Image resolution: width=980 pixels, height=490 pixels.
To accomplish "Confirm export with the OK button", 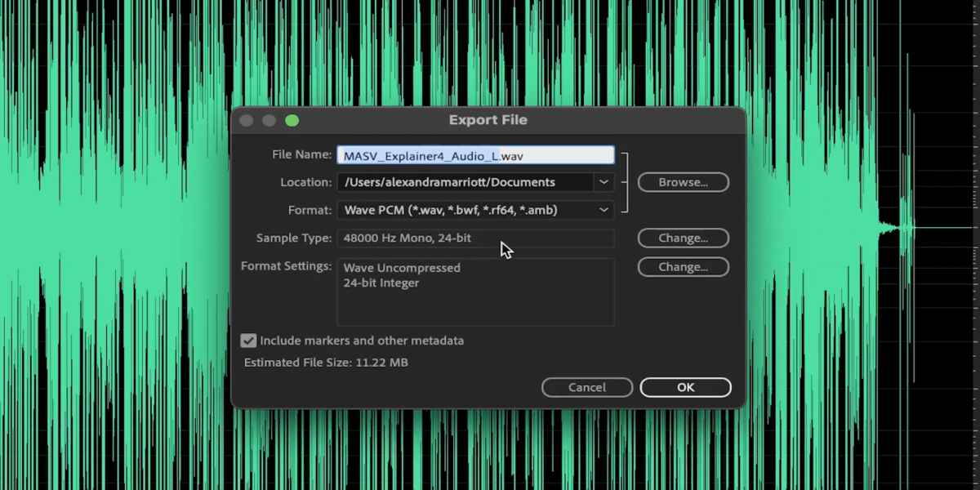I will pos(685,387).
